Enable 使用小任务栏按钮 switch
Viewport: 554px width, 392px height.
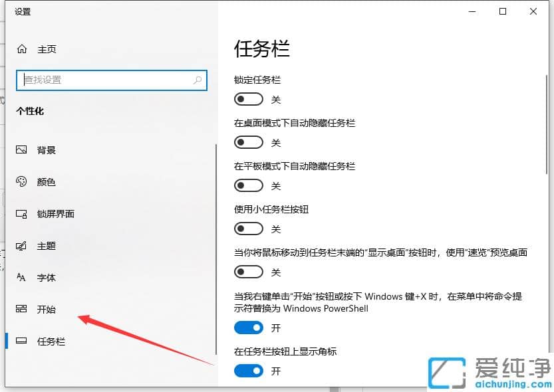pos(248,228)
